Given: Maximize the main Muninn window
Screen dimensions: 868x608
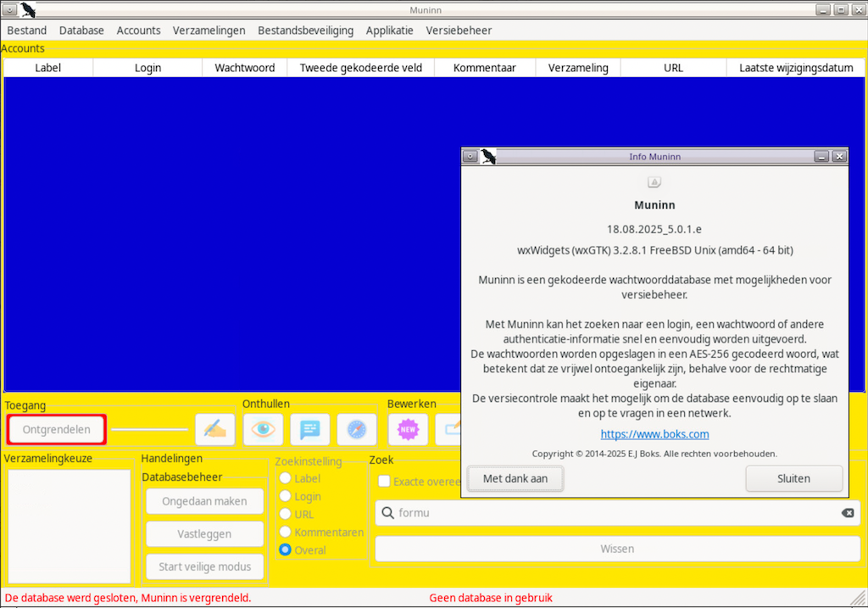Looking at the screenshot, I should tap(841, 10).
